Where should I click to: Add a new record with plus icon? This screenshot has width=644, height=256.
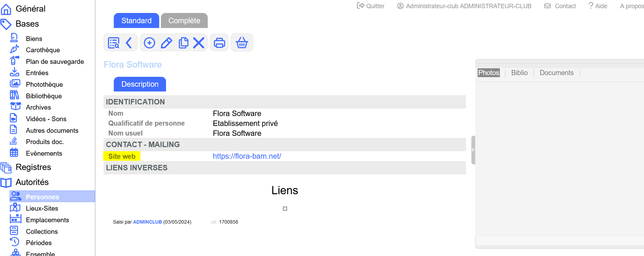click(x=149, y=43)
